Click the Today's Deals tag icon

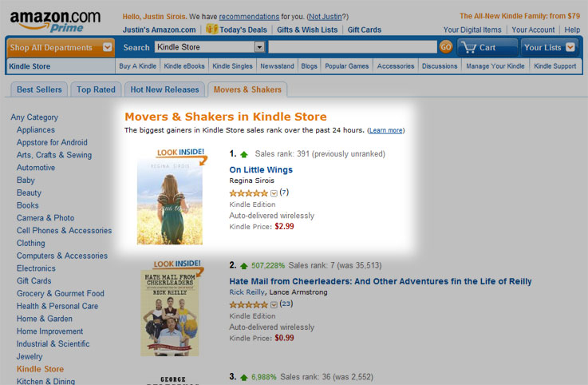point(211,30)
